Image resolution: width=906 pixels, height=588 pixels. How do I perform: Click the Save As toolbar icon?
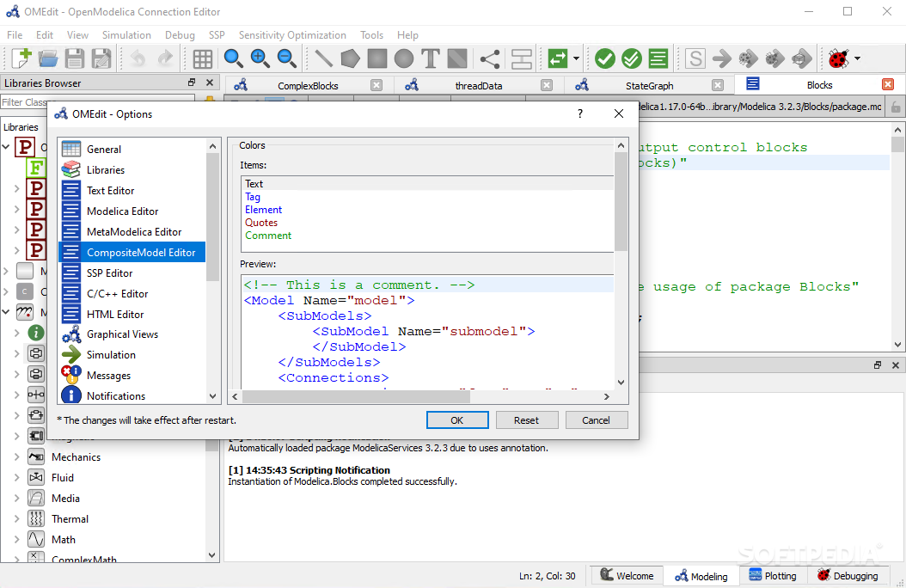click(x=101, y=58)
